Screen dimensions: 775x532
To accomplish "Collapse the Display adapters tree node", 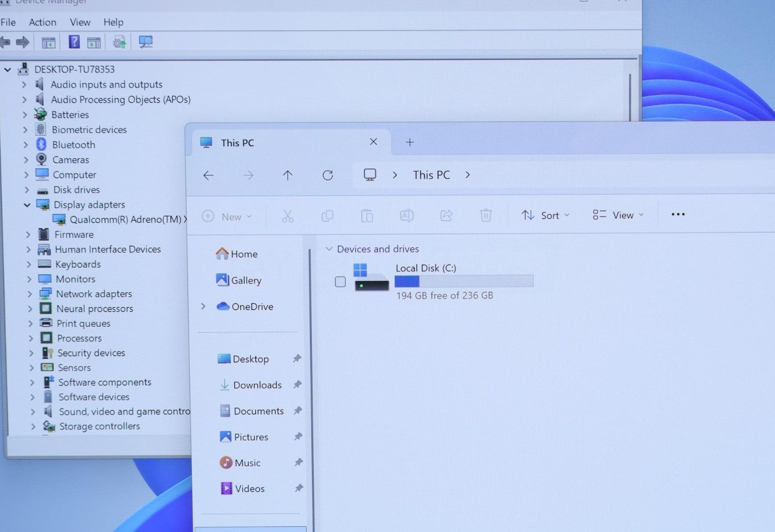I will tap(27, 205).
